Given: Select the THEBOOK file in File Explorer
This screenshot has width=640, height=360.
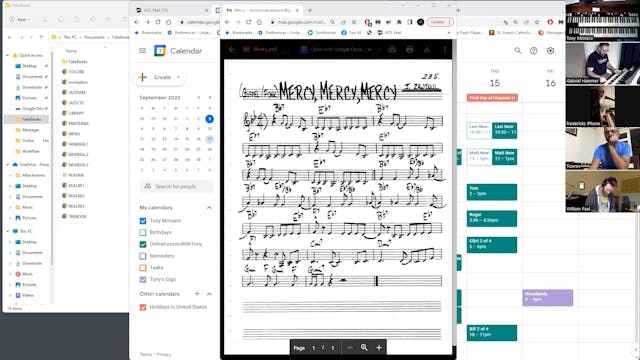Looking at the screenshot, I should click(x=74, y=216).
